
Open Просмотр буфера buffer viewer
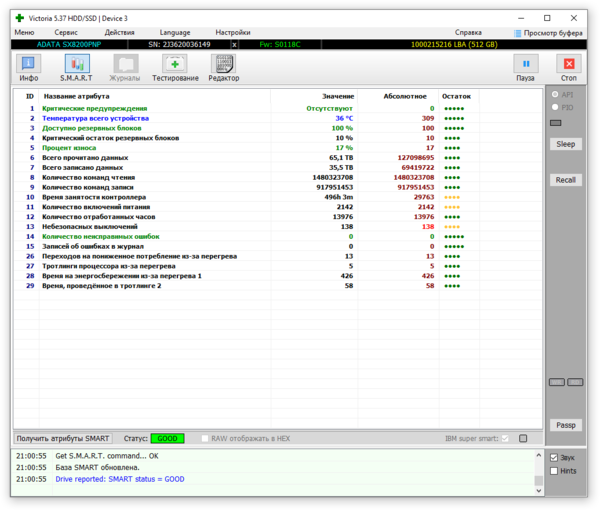548,32
